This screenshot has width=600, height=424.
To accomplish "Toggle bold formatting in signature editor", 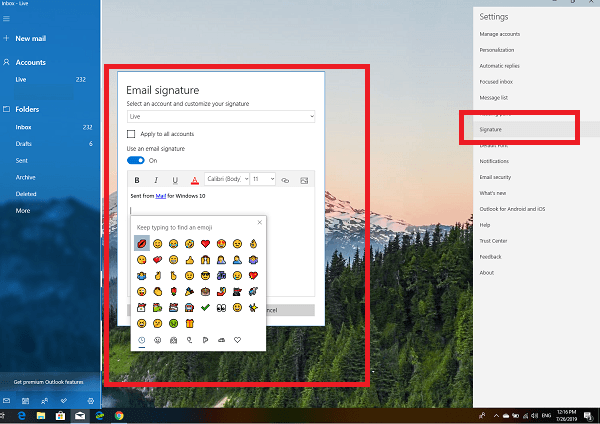I will point(137,180).
